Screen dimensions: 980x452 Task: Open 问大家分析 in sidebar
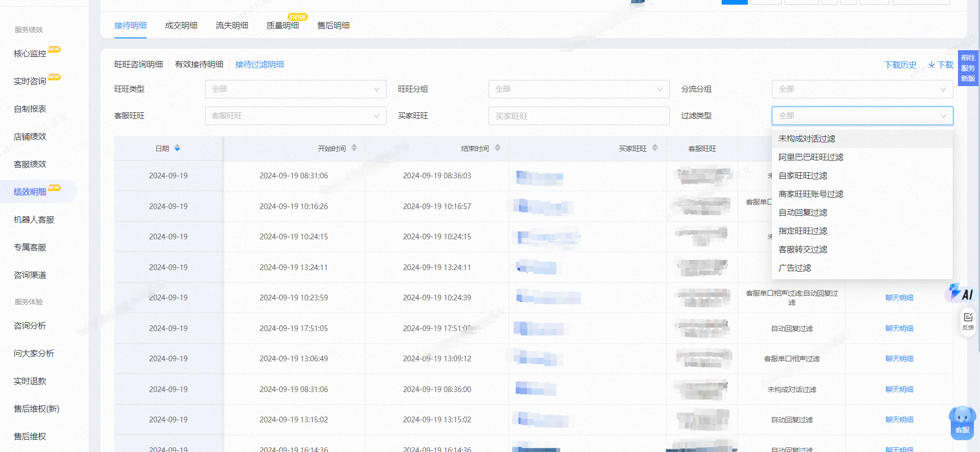[34, 354]
